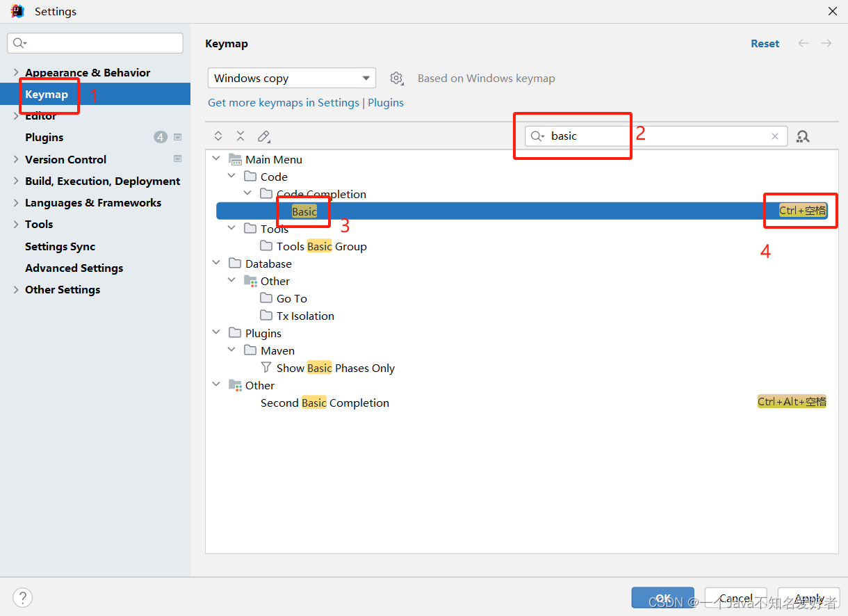
Task: Expand Other Settings section
Action: 16,290
